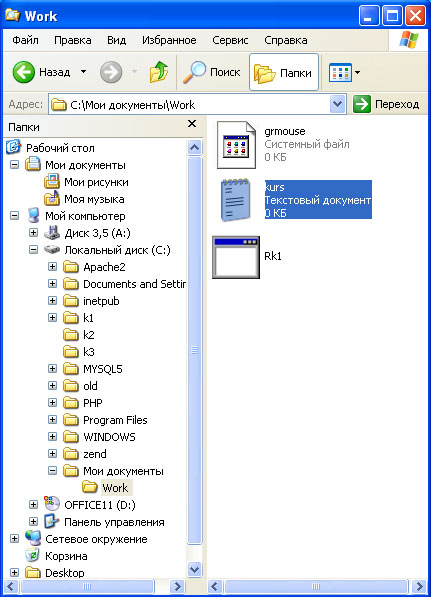Image resolution: width=431 pixels, height=597 pixels.
Task: Open the Views icon menu
Action: pos(340,72)
